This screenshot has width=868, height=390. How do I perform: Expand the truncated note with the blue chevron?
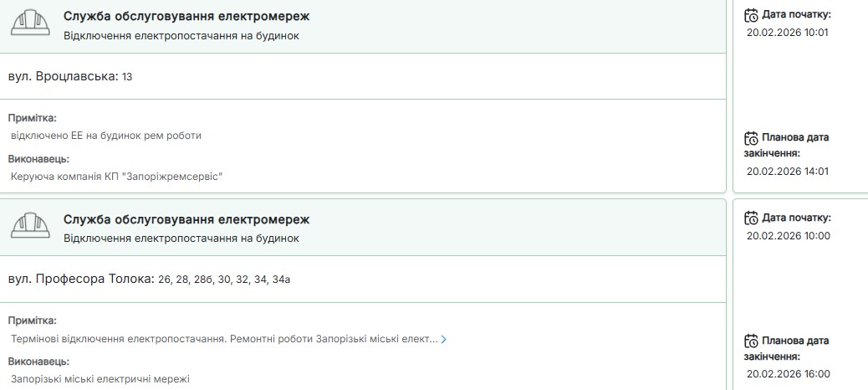[x=443, y=340]
